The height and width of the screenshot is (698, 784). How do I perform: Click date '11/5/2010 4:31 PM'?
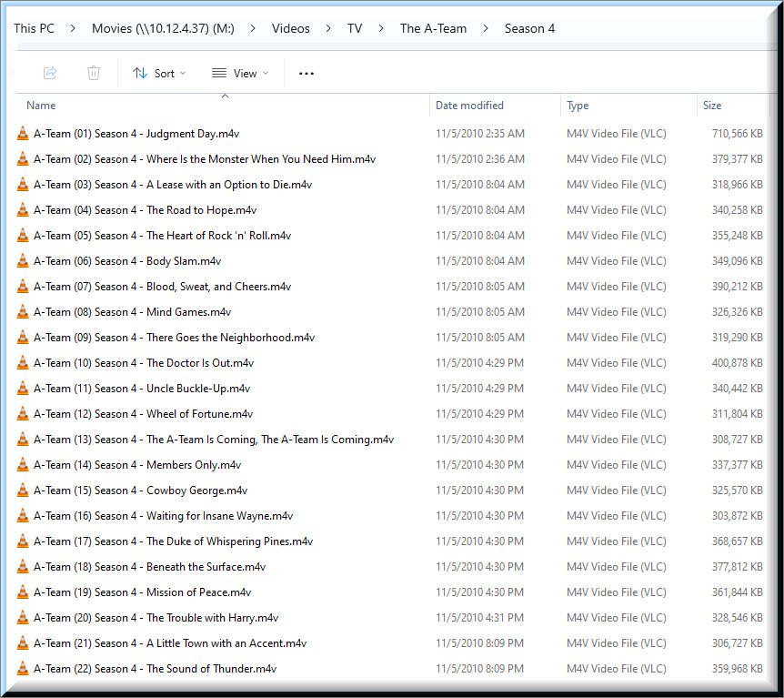pyautogui.click(x=479, y=618)
